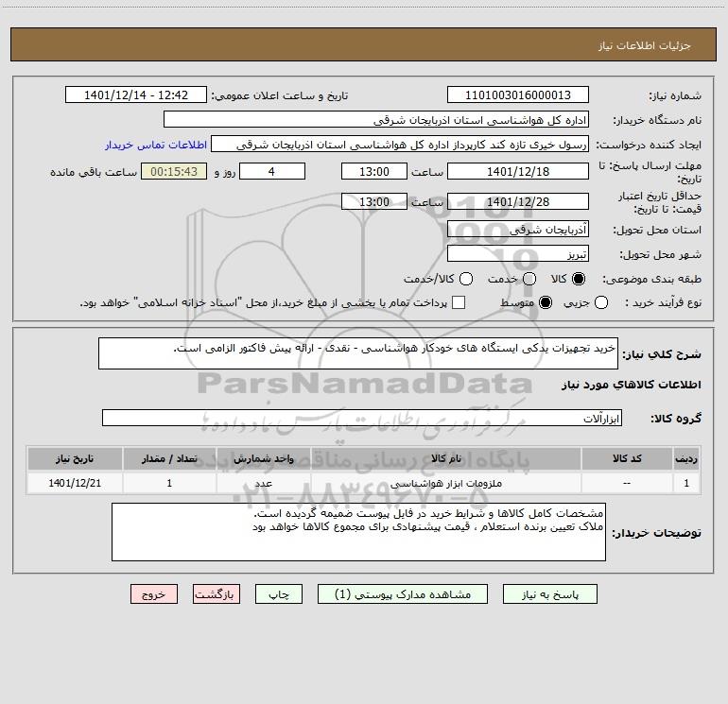
Task: Click the گروه کالا field ابزارآلات
Action: point(362,418)
